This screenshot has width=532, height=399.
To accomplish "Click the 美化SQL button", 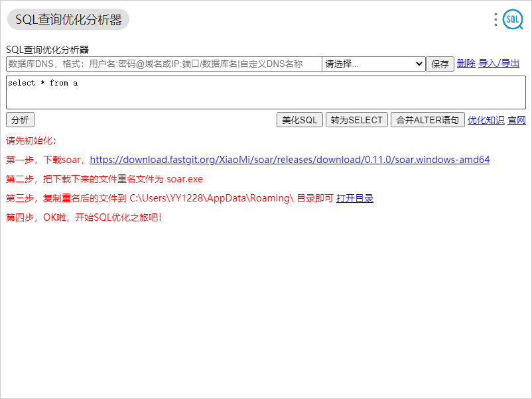I will pyautogui.click(x=300, y=120).
